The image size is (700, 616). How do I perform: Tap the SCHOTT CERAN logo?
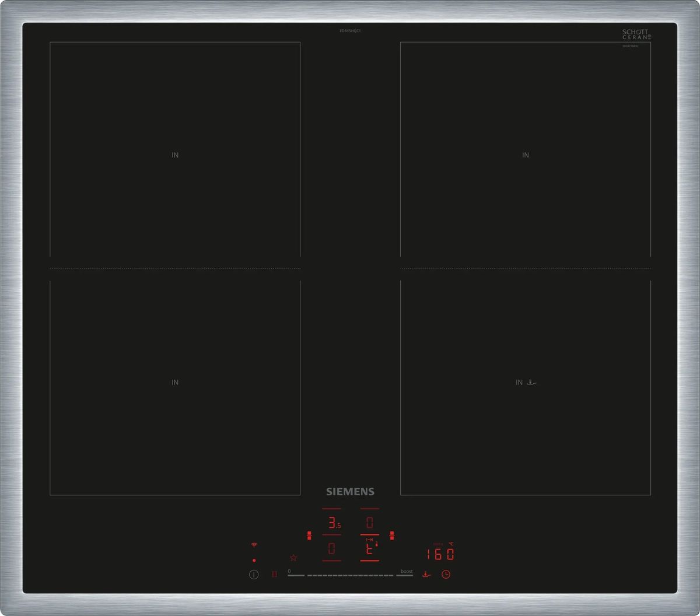coord(636,34)
